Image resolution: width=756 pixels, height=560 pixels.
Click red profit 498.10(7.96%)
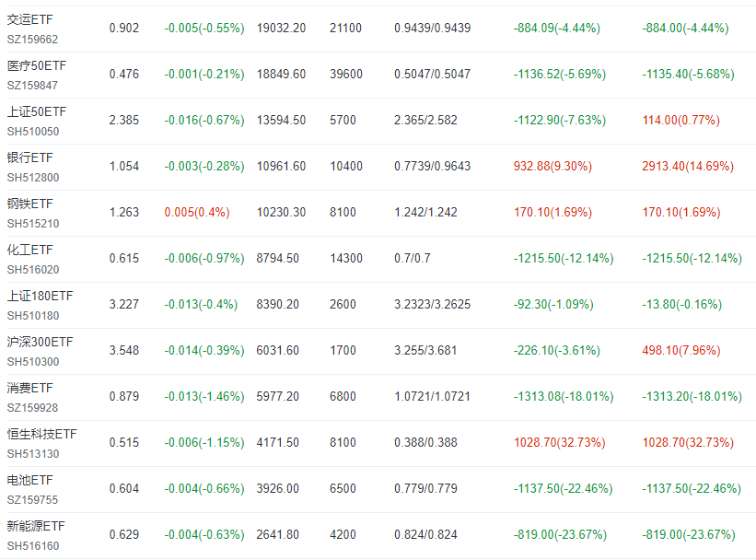[x=680, y=350]
